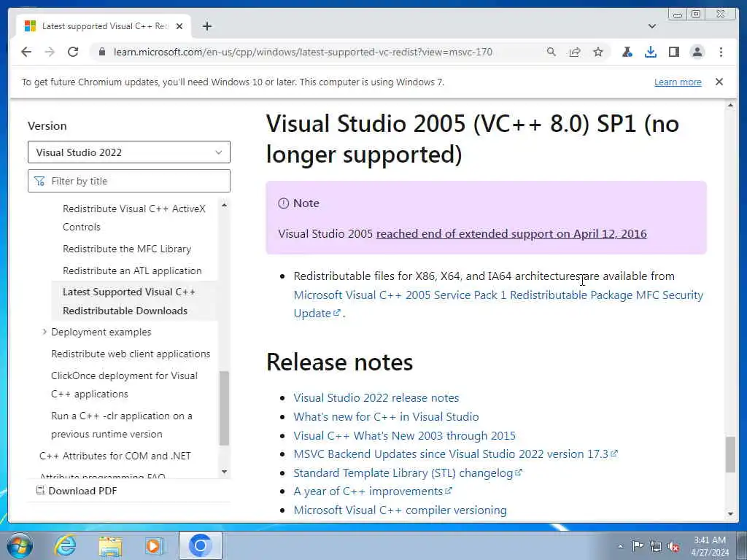Open What's new for C++ in Visual Studio
Image resolution: width=747 pixels, height=560 pixels.
coord(386,416)
